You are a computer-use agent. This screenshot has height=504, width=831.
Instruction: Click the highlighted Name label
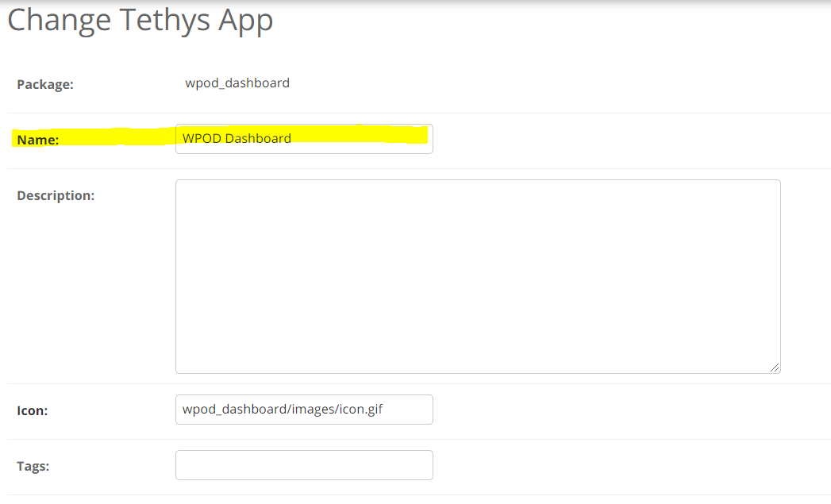pyautogui.click(x=37, y=139)
